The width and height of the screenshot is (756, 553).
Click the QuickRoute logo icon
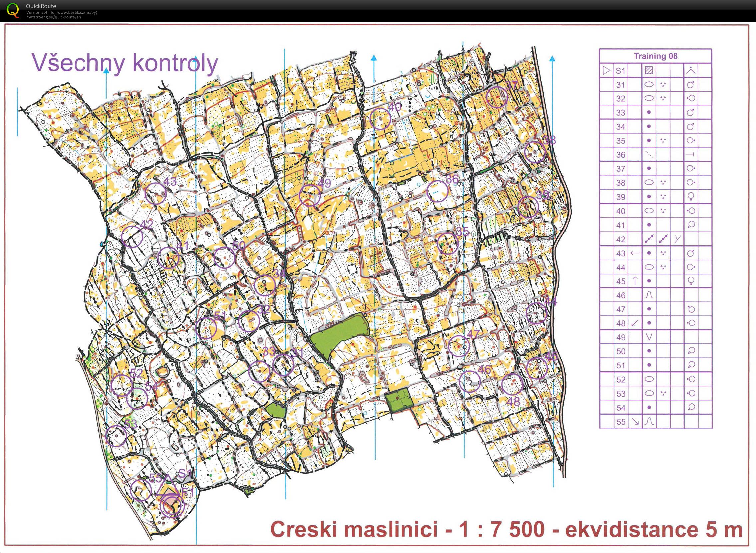point(13,10)
